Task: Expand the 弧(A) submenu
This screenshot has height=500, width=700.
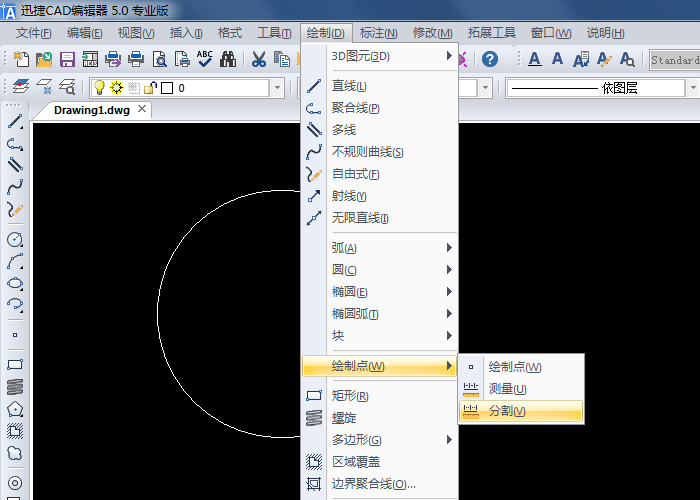Action: click(380, 248)
